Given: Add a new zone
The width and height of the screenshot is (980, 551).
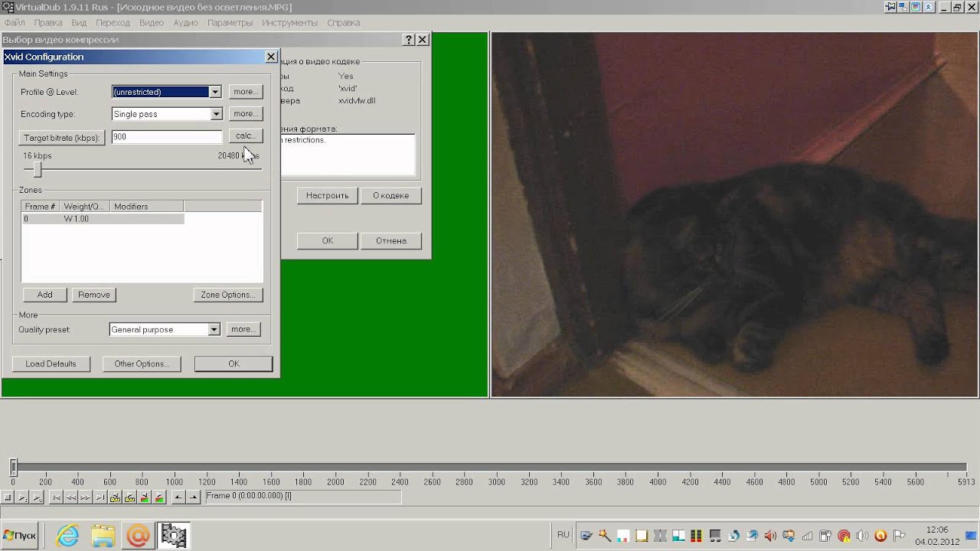Looking at the screenshot, I should click(44, 295).
